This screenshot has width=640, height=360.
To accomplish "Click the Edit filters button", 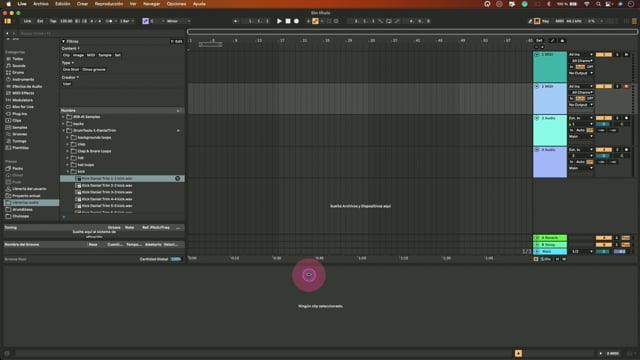I will (x=177, y=41).
